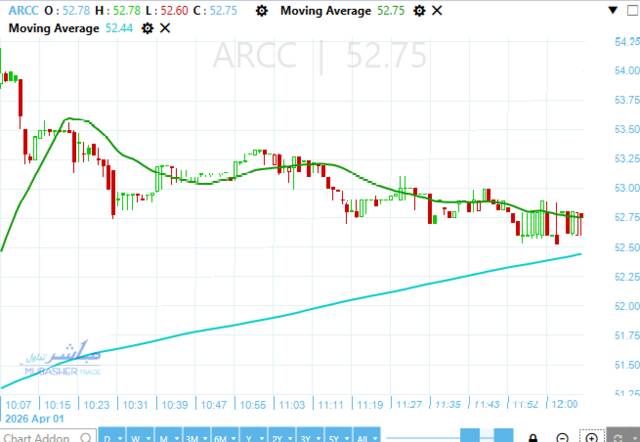The image size is (640, 442).
Task: Click the search icon in Chart Addon
Action: 83,437
